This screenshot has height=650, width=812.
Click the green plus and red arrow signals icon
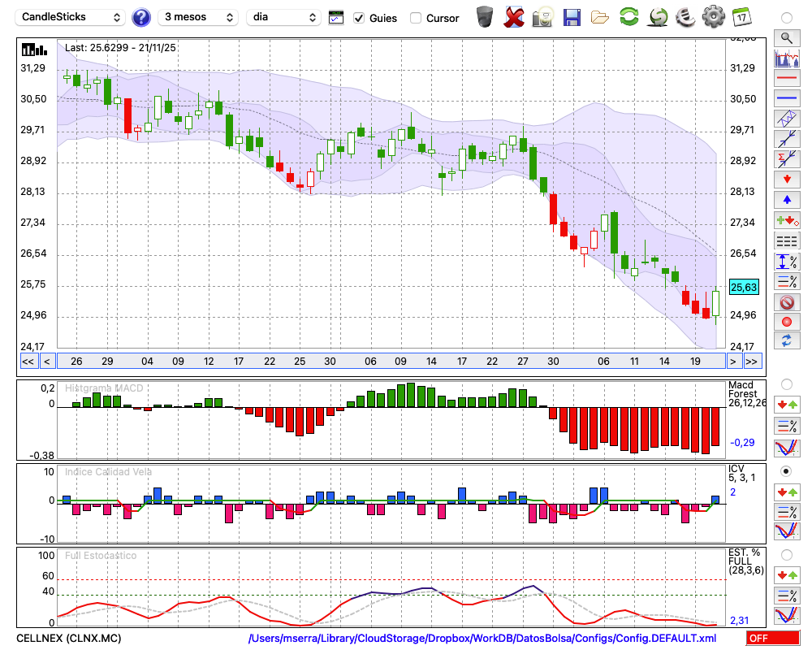(x=787, y=220)
